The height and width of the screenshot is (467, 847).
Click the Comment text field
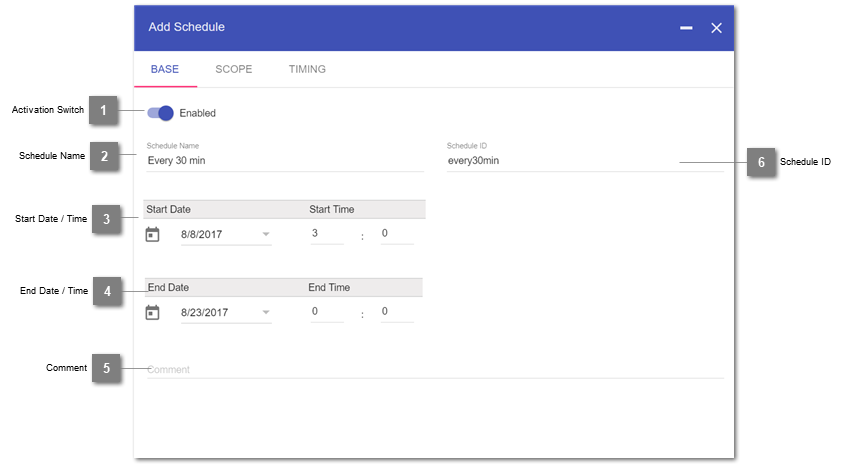tap(434, 369)
